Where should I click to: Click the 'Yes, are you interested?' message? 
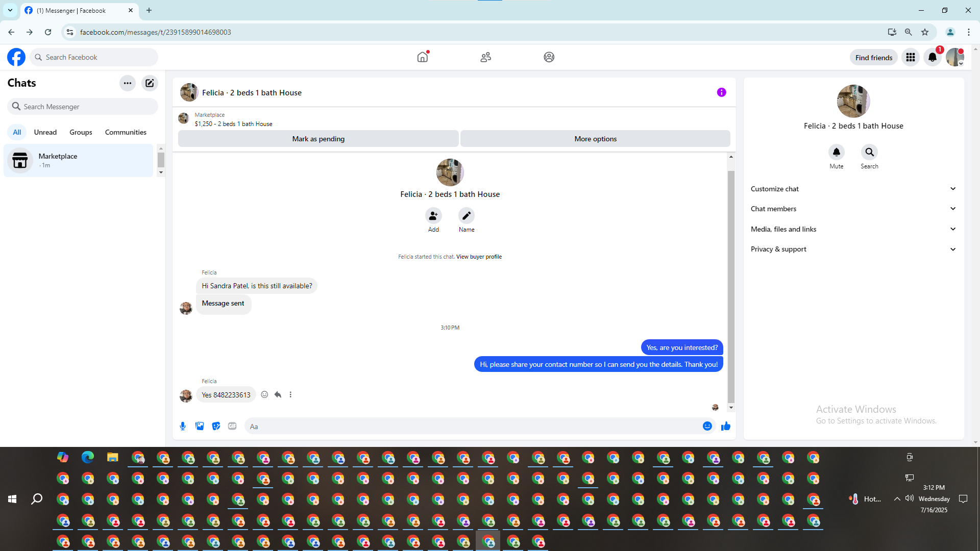coord(682,347)
